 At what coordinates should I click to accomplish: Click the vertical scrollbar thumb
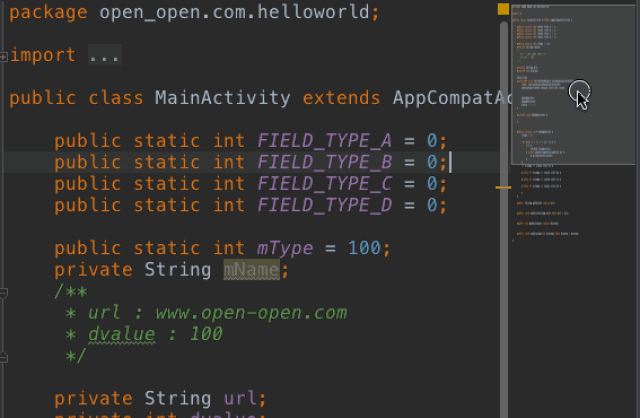[504, 220]
